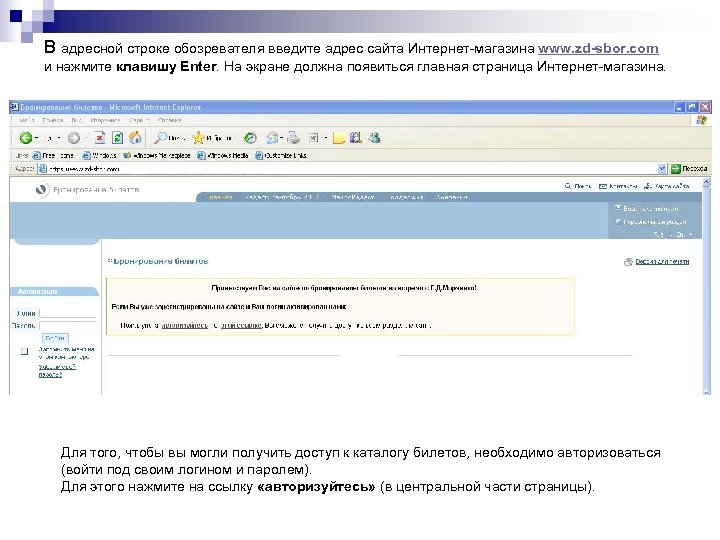Click the site map link in header
The width and height of the screenshot is (720, 540).
[672, 186]
